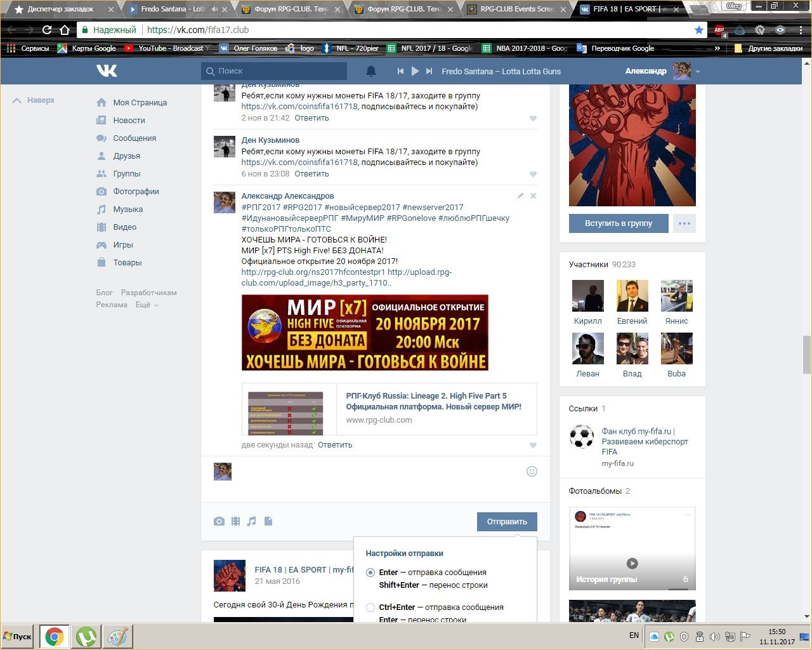Reload the page in Chrome
The height and width of the screenshot is (650, 812).
point(46,30)
